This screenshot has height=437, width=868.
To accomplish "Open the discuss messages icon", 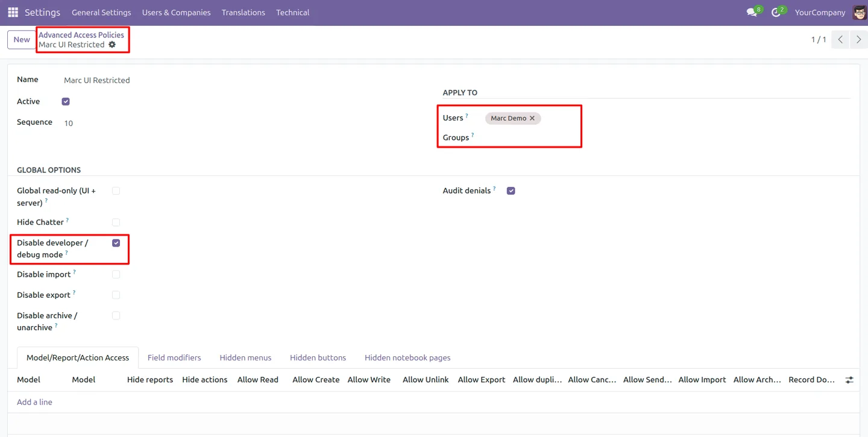I will pos(752,12).
